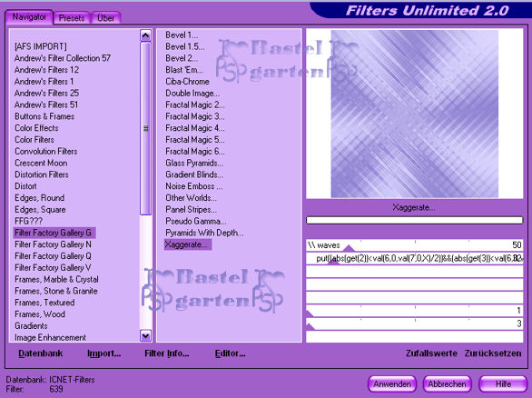Open Filter Info...

pos(166,353)
